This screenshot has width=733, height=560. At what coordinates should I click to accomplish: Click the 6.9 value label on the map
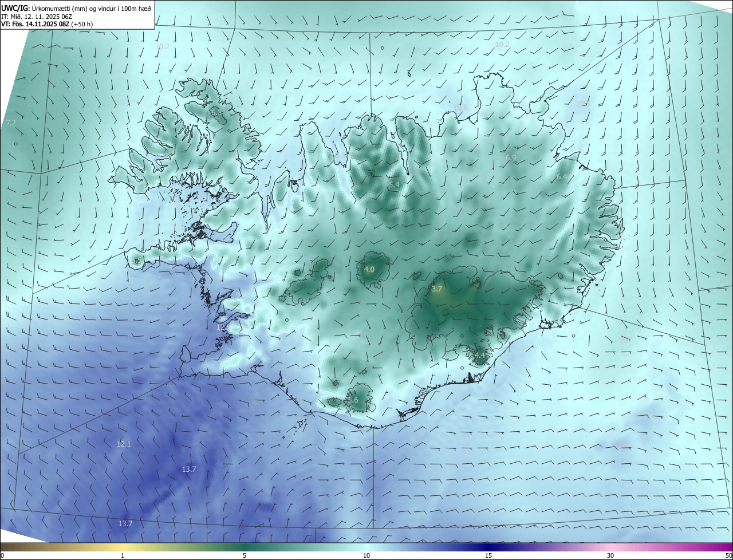(511, 158)
